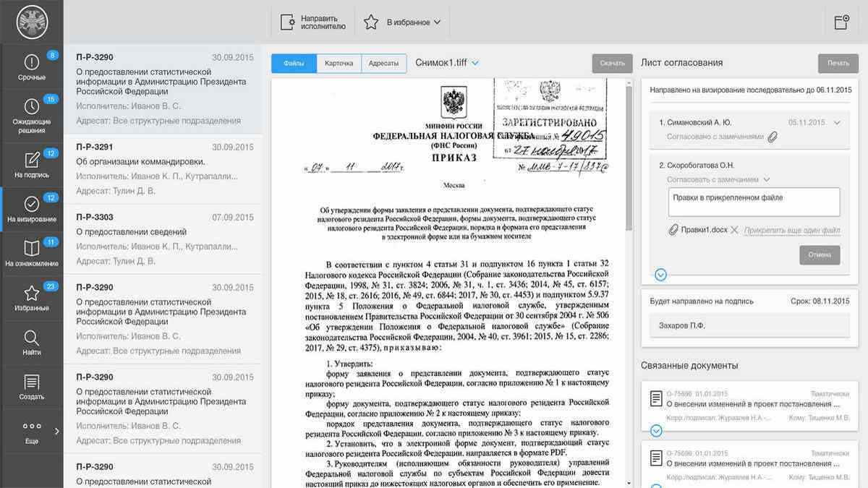Image resolution: width=868 pixels, height=488 pixels.
Task: Click scrollbar down arrow in document viewer
Action: [x=628, y=482]
